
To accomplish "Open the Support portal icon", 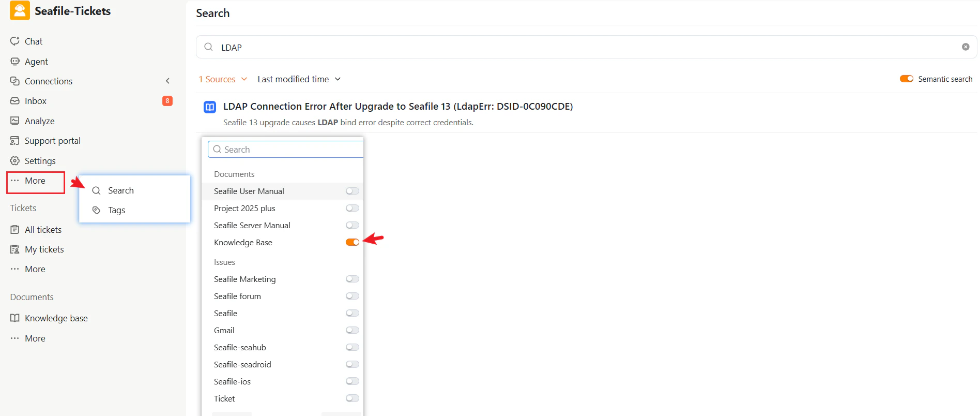I will click(15, 141).
